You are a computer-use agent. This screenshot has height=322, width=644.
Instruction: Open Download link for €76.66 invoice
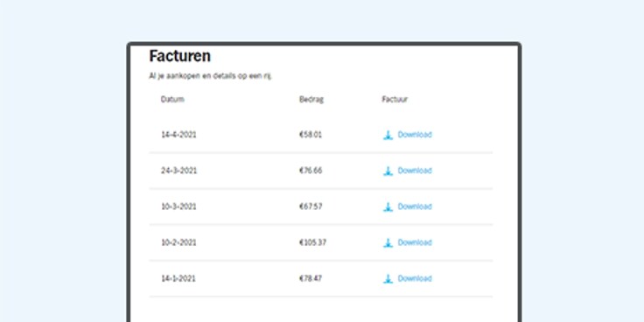[x=415, y=171]
